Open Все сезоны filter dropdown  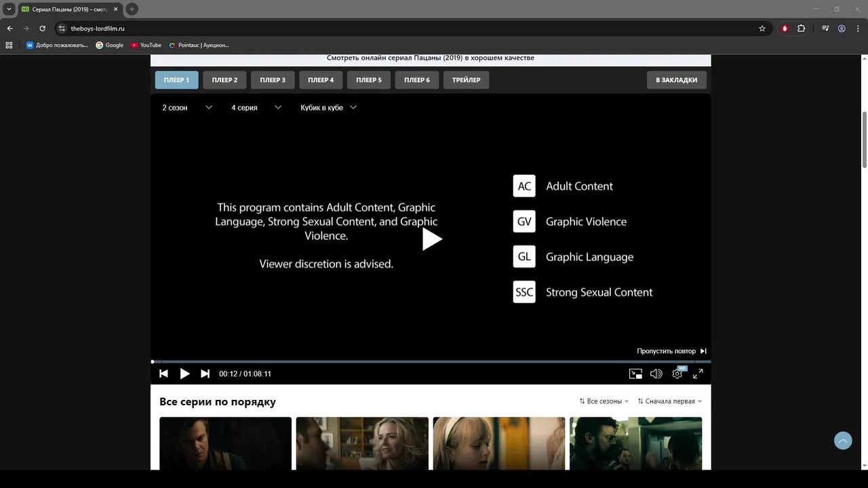pyautogui.click(x=604, y=401)
